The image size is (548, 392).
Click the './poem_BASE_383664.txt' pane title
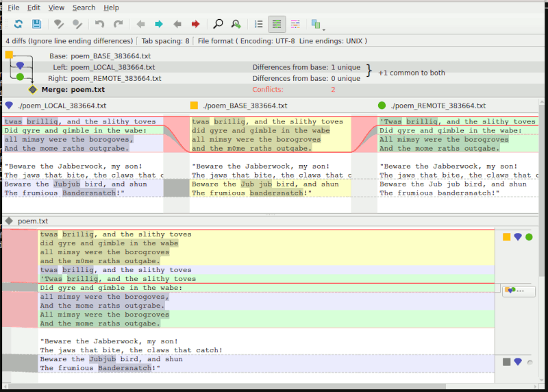tap(245, 106)
